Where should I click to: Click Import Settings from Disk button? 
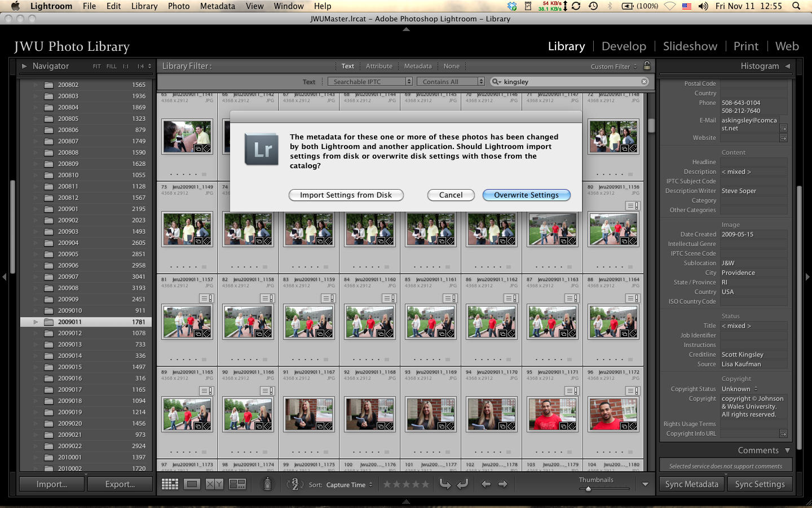(346, 195)
